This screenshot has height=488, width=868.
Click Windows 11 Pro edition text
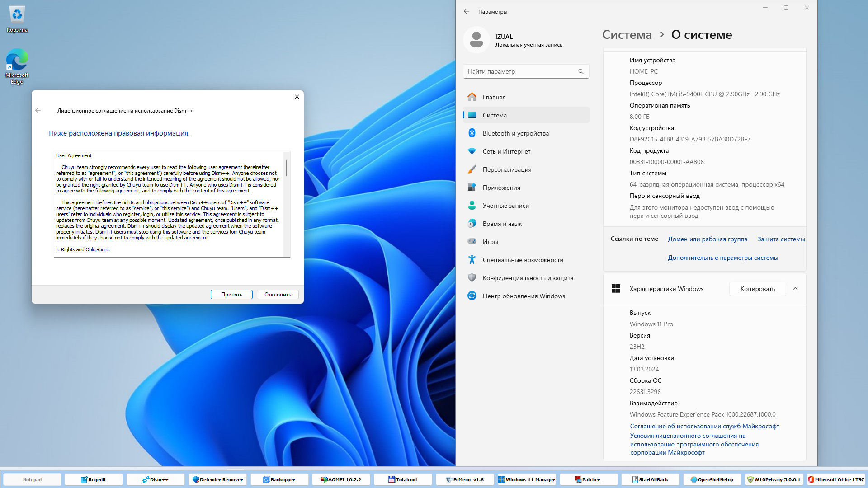(651, 324)
